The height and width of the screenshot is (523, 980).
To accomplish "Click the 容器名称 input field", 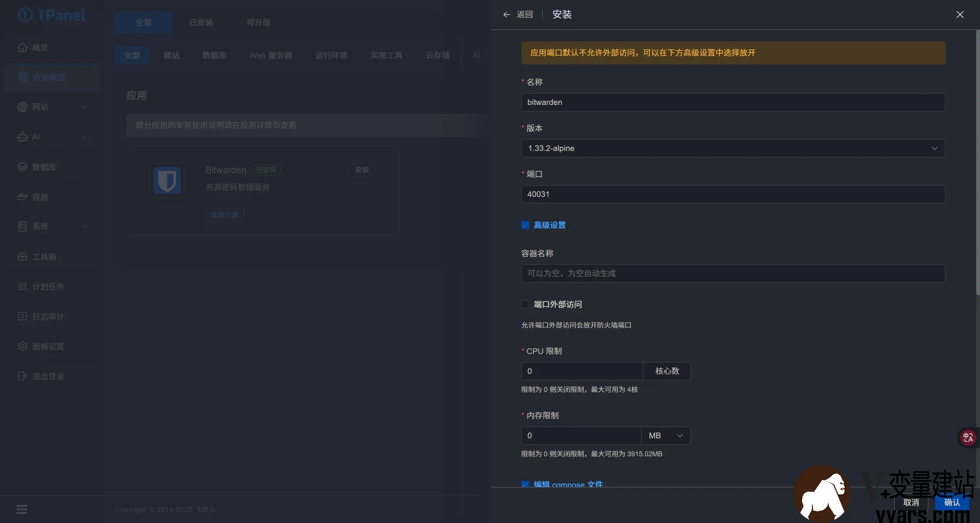I will pos(733,274).
